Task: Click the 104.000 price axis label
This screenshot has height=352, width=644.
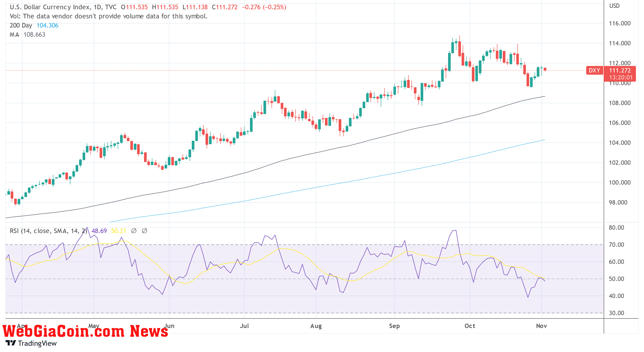Action: click(620, 143)
